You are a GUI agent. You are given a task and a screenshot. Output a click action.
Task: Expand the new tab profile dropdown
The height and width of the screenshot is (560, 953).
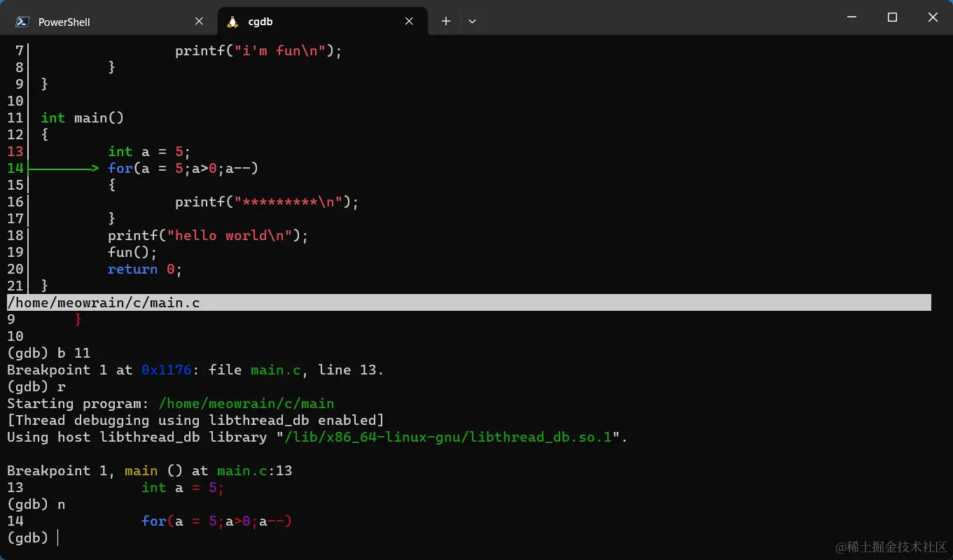[x=472, y=21]
